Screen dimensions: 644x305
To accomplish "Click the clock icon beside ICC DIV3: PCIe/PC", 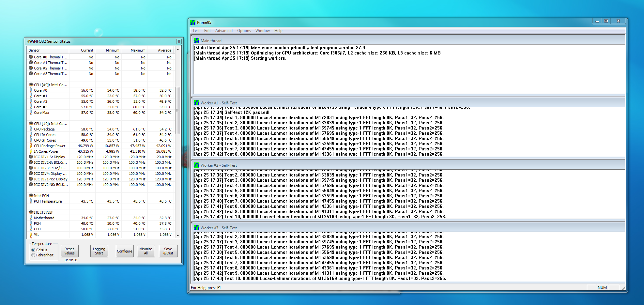I will [31, 168].
